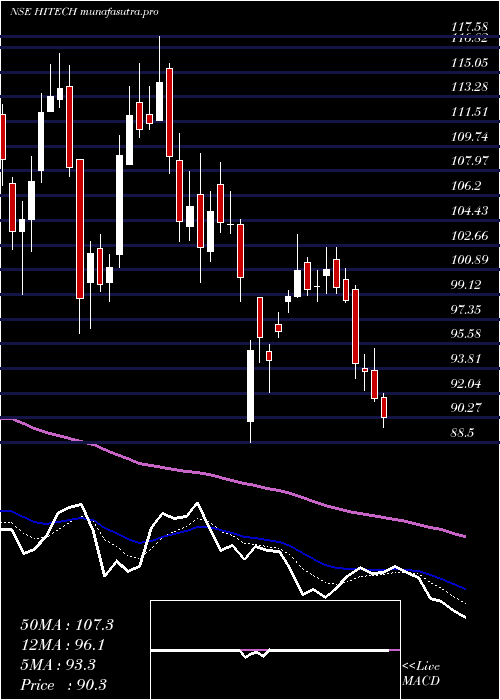Screen dimensions: 500x700
Task: Select the 100.89 price axis label
Action: 469,260
